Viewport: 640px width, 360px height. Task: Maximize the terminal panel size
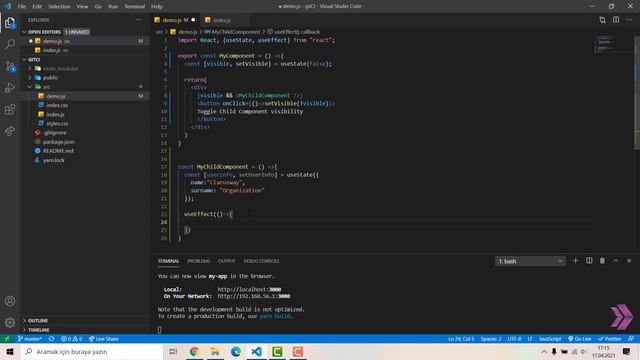(x=616, y=260)
